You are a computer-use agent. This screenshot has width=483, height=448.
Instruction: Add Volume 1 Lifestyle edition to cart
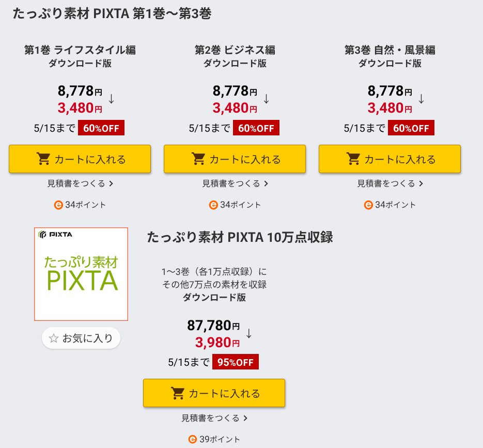click(80, 159)
